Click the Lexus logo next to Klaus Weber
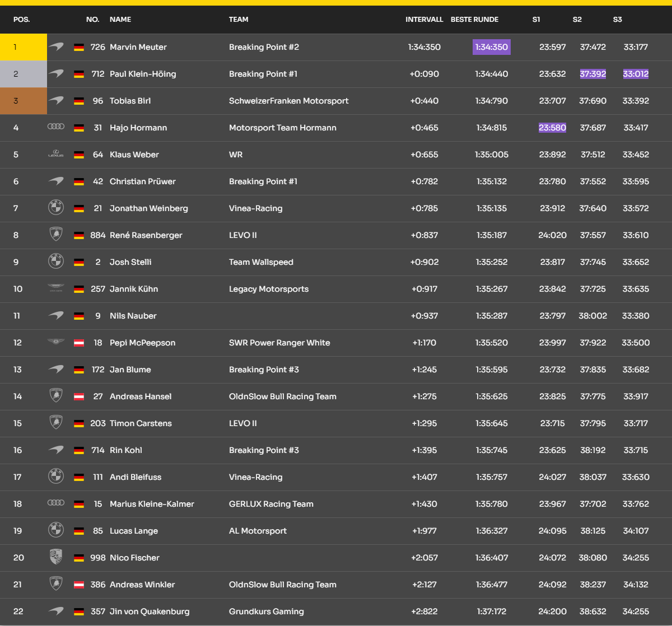Image resolution: width=672 pixels, height=626 pixels. 56,154
